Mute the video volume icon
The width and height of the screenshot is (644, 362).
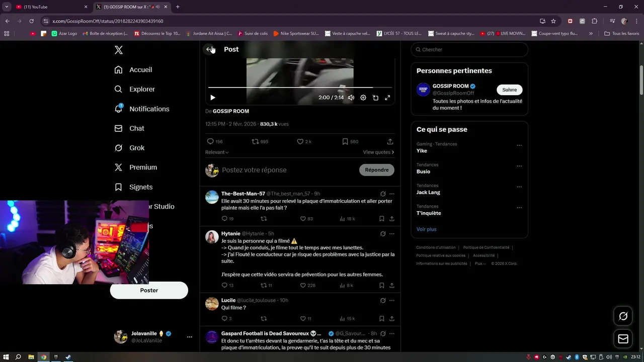pyautogui.click(x=351, y=98)
